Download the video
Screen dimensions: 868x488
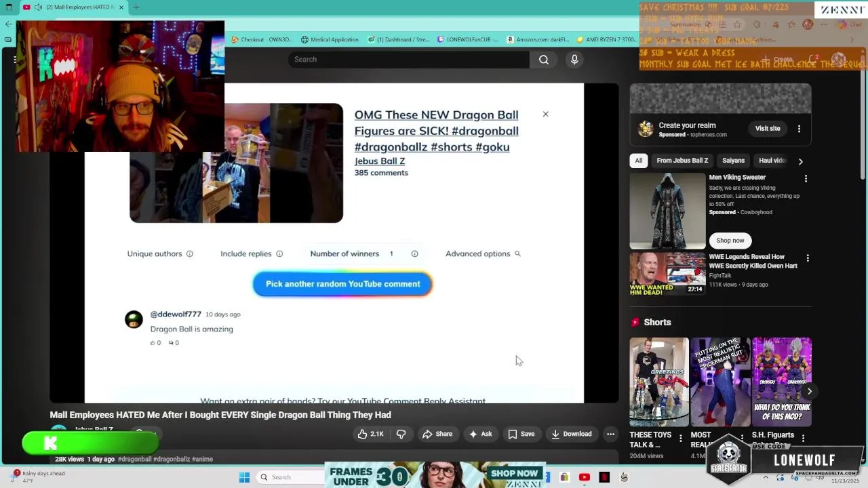[572, 434]
